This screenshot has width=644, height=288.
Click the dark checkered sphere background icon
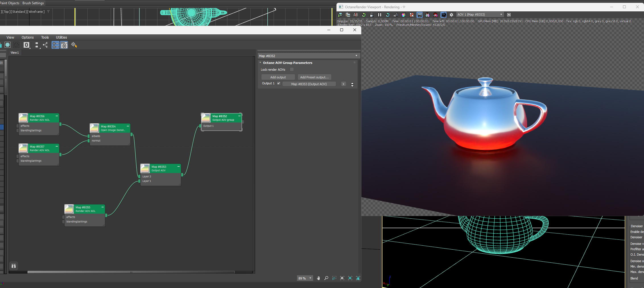[x=16, y=45]
